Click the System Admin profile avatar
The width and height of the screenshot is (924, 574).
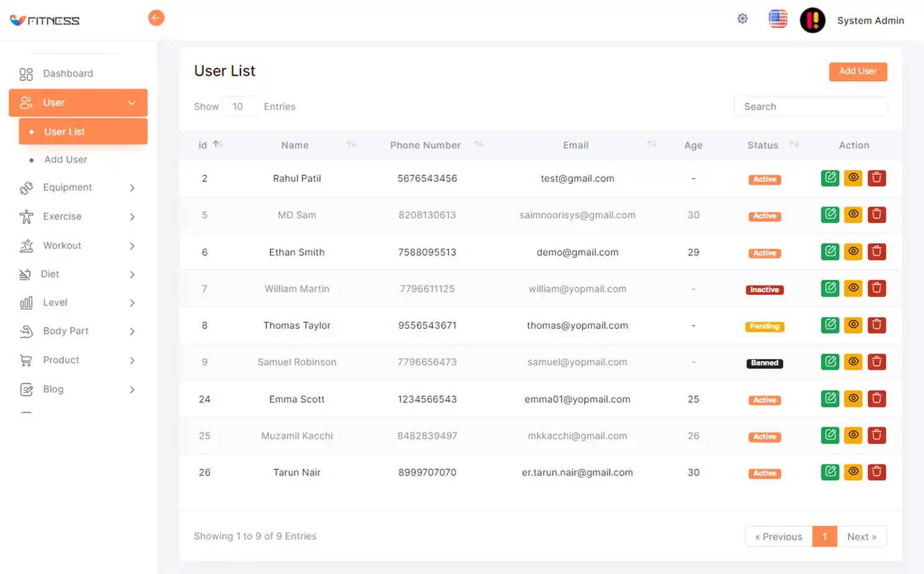click(812, 21)
